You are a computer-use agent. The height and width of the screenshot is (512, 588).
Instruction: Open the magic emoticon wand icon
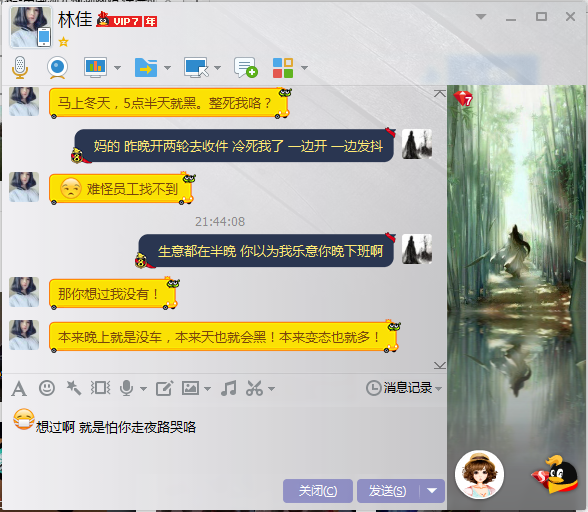(x=74, y=388)
